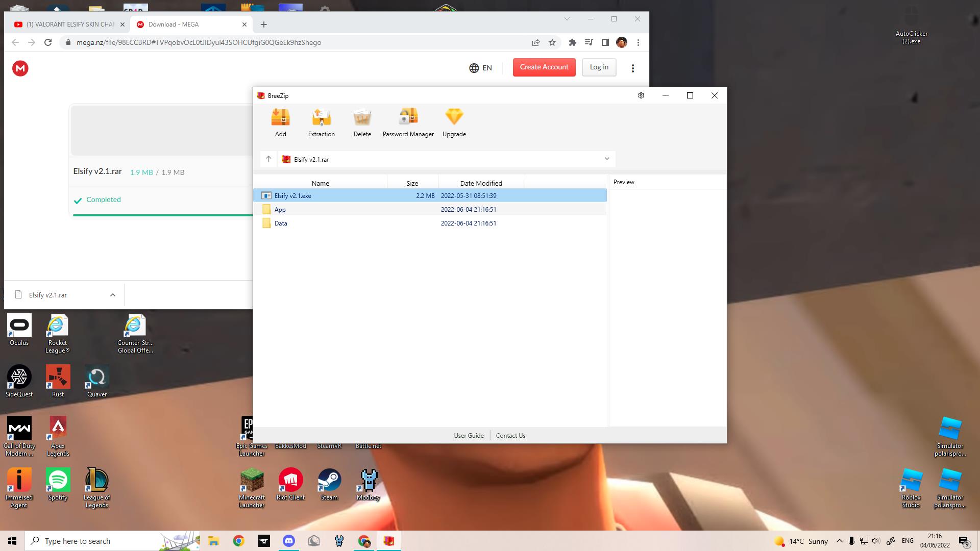980x551 pixels.
Task: Expand the Elsify v2.1.rar download options chevron
Action: (113, 295)
